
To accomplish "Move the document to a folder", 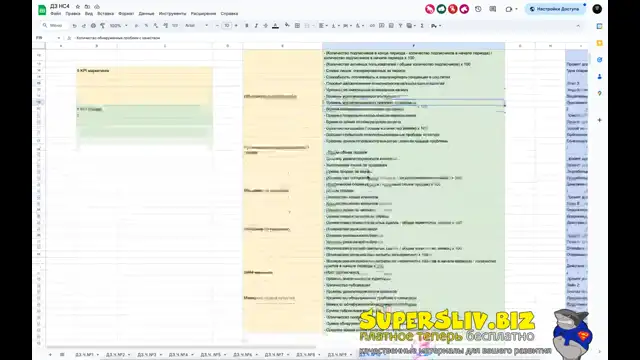I will click(x=87, y=7).
